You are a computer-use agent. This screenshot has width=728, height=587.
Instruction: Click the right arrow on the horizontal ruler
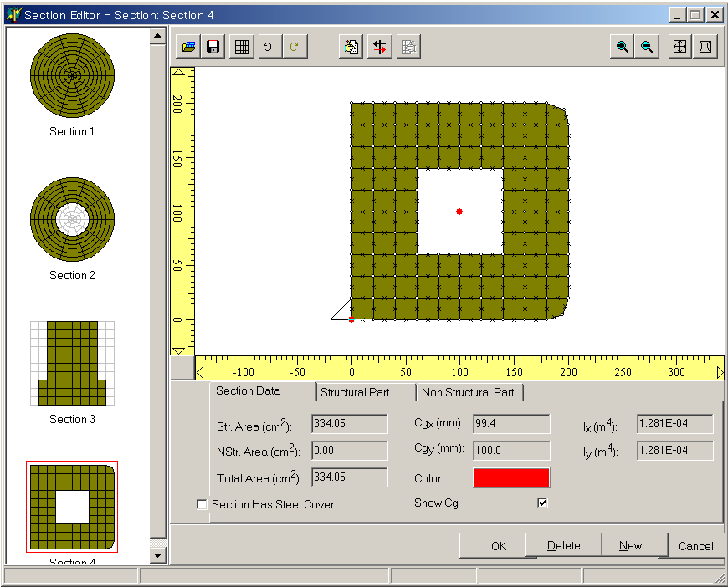click(x=720, y=371)
